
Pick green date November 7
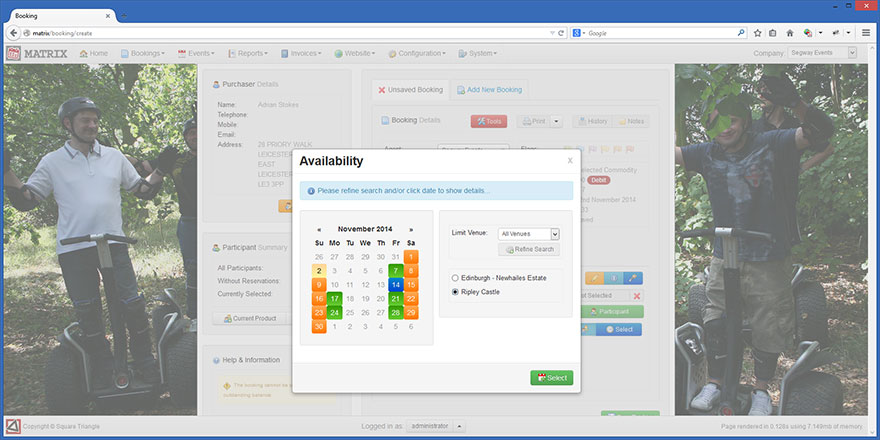[396, 271]
